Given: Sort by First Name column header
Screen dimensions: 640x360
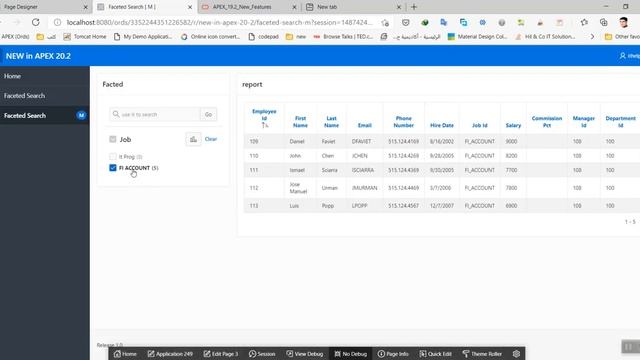Looking at the screenshot, I should [300, 122].
